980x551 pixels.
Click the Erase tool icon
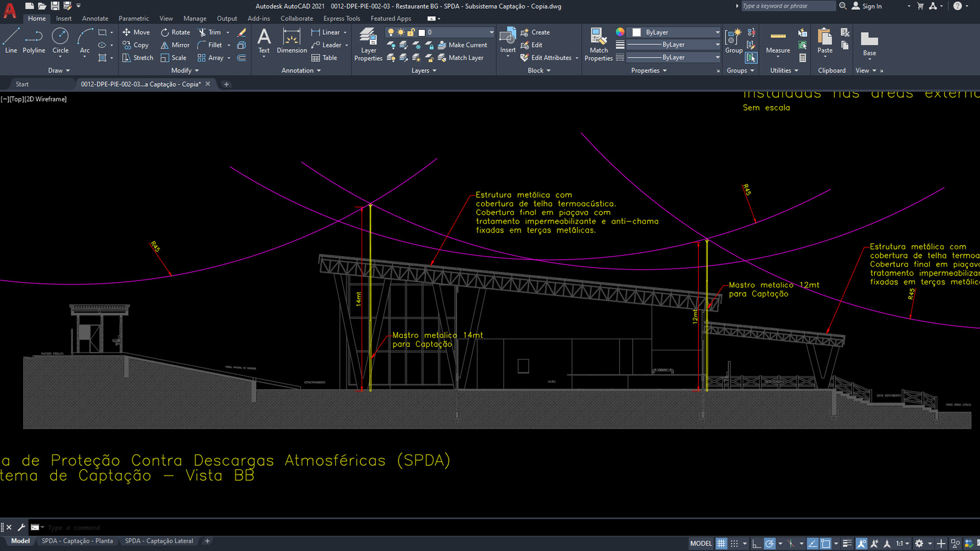242,32
